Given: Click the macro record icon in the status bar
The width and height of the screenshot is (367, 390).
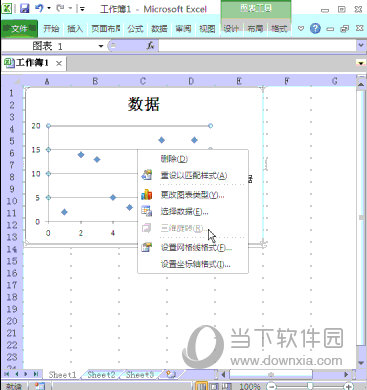Looking at the screenshot, I should coord(40,386).
